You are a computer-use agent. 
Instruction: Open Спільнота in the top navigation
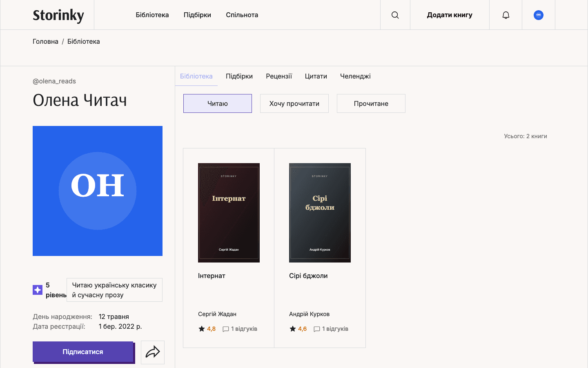pyautogui.click(x=242, y=15)
